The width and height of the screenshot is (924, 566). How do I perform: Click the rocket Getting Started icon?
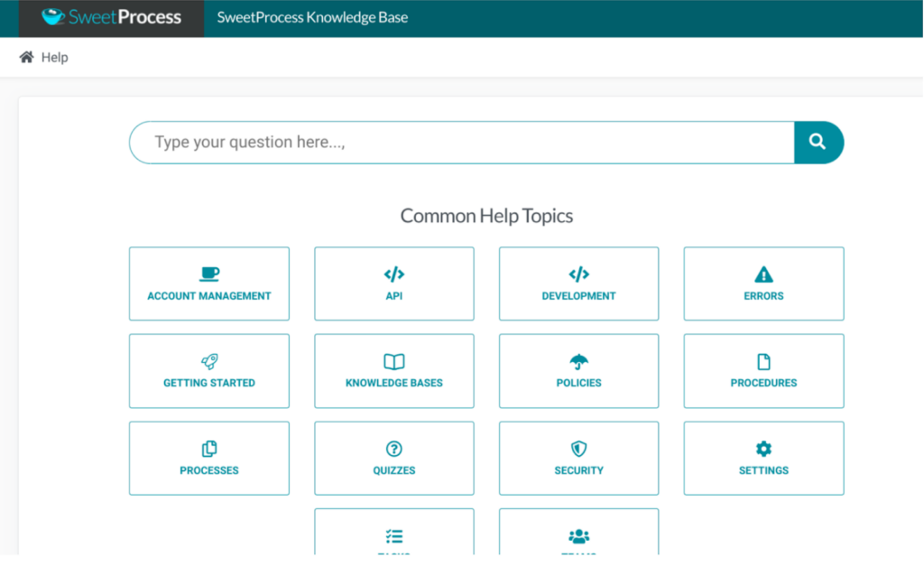click(209, 361)
